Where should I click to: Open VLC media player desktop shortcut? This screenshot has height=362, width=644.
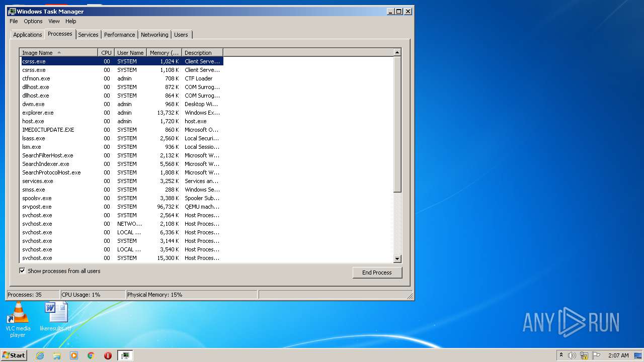18,320
